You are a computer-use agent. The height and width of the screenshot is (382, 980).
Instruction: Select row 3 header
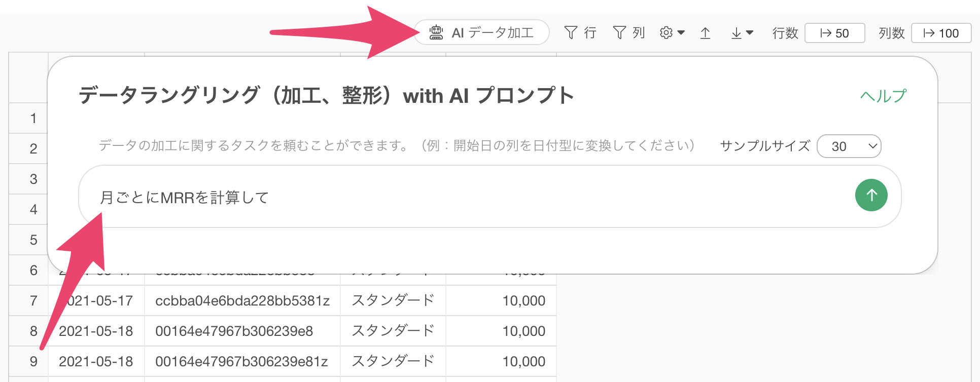(x=33, y=179)
